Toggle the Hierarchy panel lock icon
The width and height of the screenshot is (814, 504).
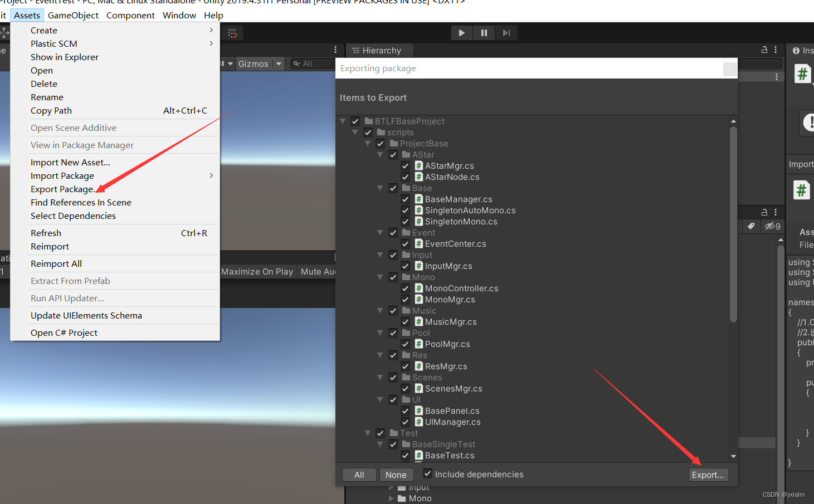click(764, 50)
